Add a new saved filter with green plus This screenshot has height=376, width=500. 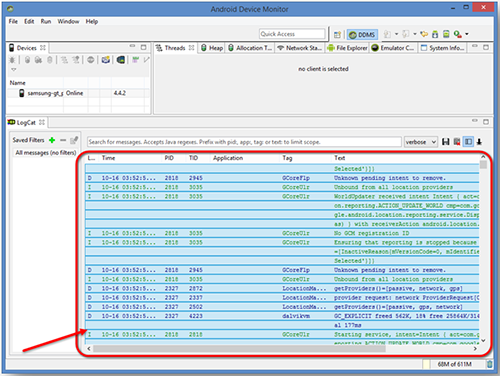52,140
